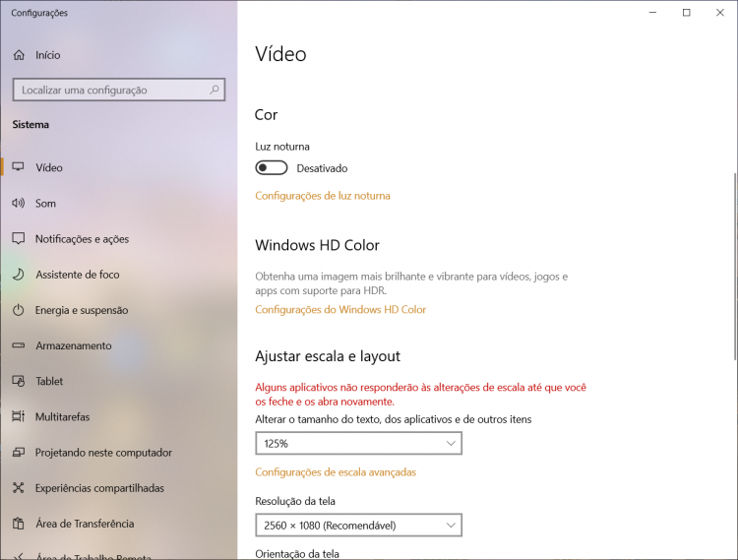Select Projetando neste computador
The width and height of the screenshot is (738, 560).
[x=119, y=453]
